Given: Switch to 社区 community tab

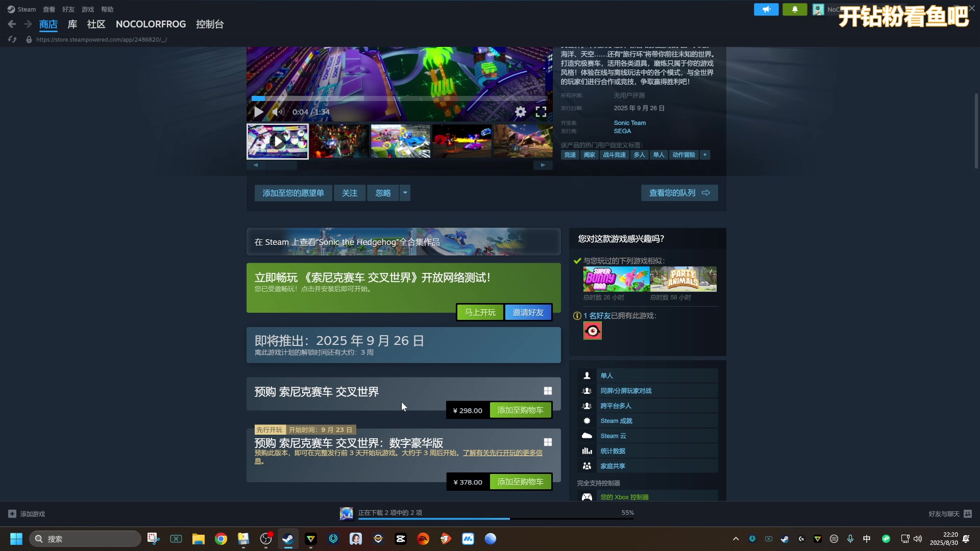Looking at the screenshot, I should click(96, 24).
